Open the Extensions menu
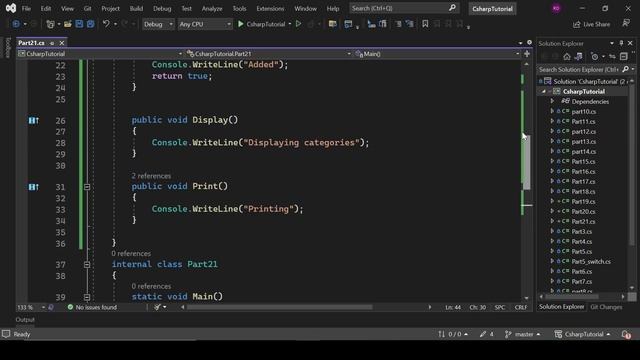This screenshot has height=360, width=640. click(270, 8)
